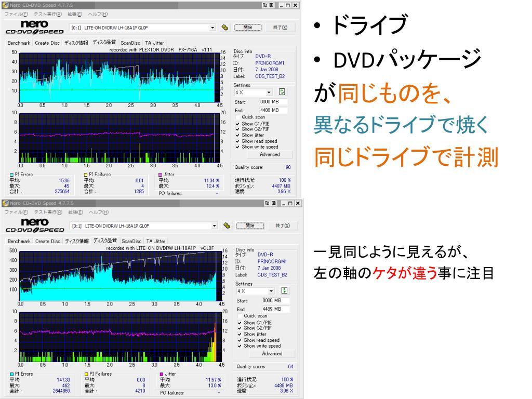This screenshot has height=399, width=532.
Task: Click save screenshot icon in top window title bar
Action: pyautogui.click(x=271, y=5)
